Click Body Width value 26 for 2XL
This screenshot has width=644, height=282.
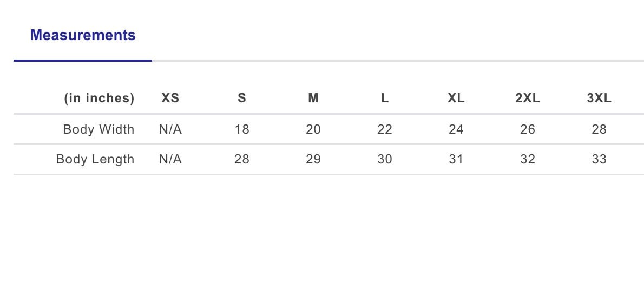pyautogui.click(x=528, y=129)
